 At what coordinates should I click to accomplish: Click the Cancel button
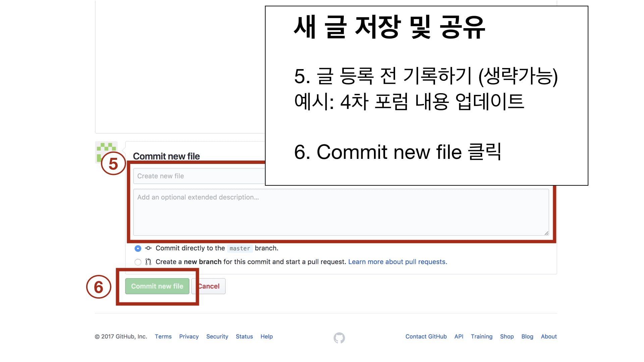click(x=209, y=286)
